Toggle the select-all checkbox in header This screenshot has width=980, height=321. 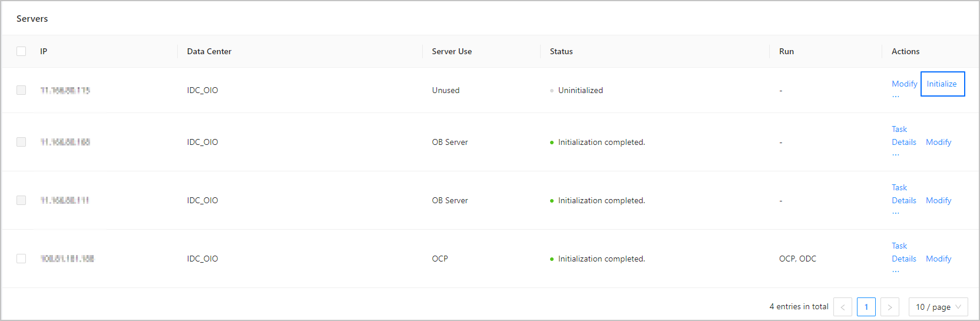[21, 51]
